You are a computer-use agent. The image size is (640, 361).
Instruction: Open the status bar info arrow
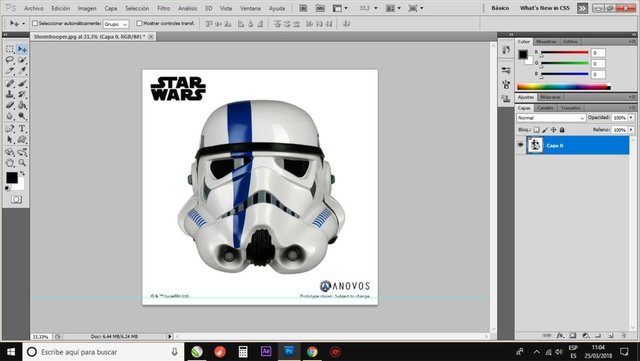coord(169,336)
